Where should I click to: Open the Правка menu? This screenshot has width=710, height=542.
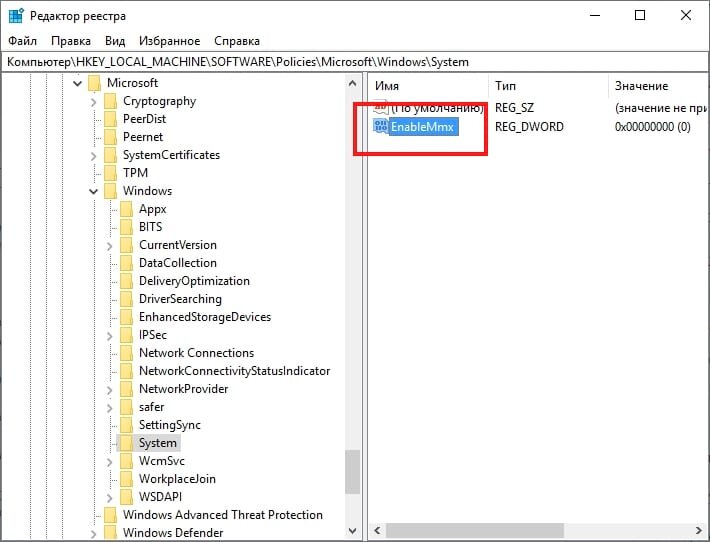(71, 41)
